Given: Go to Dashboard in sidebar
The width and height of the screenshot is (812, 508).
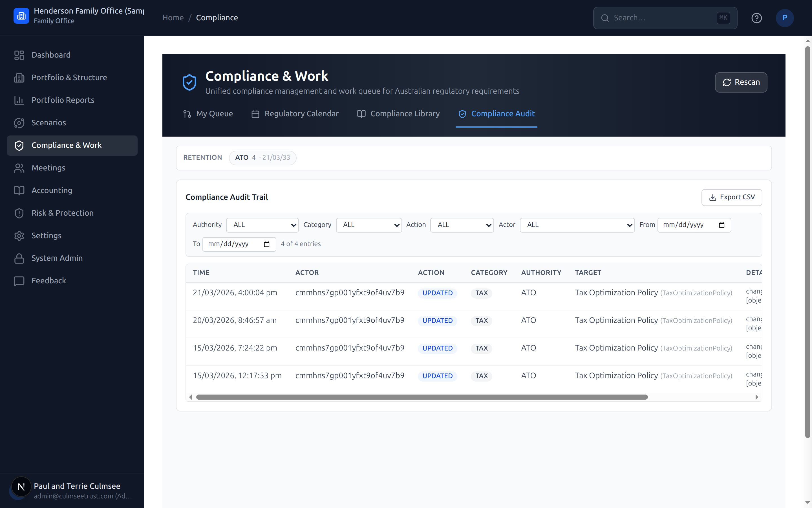Looking at the screenshot, I should click(x=72, y=55).
